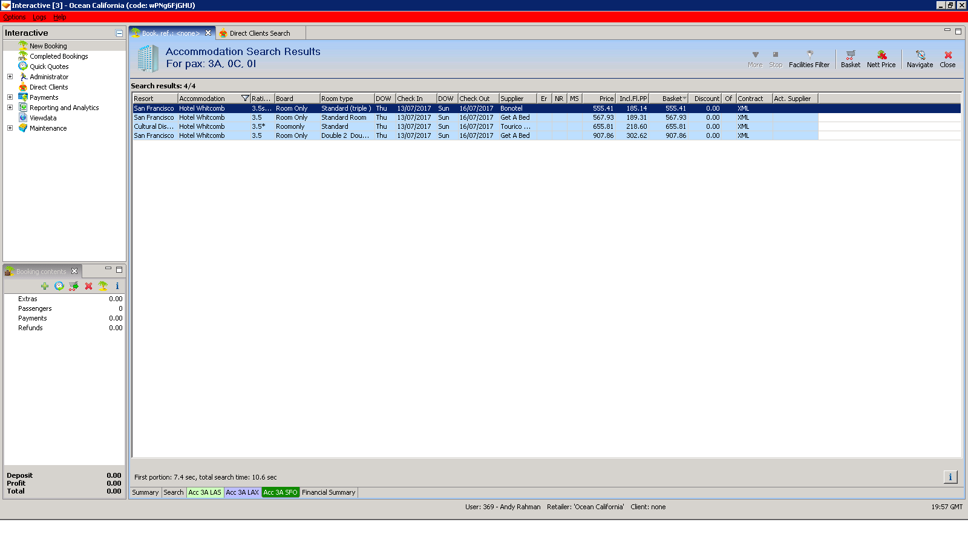The image size is (968, 560).
Task: Expand the Maintenance tree node
Action: click(x=10, y=128)
